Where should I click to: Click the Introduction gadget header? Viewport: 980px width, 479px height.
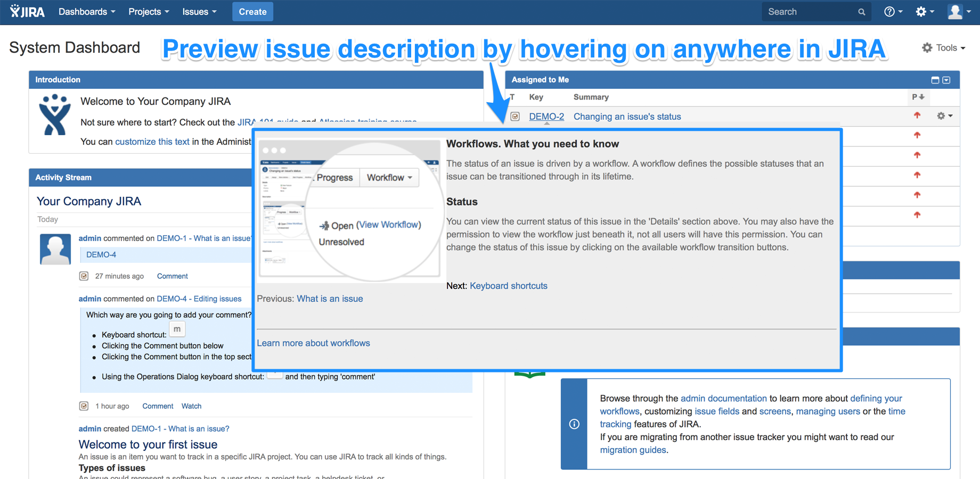[256, 80]
